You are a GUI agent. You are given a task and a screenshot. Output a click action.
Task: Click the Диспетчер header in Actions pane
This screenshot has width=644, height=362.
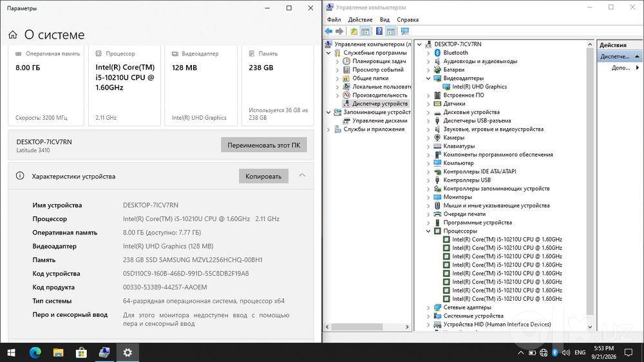tap(620, 56)
